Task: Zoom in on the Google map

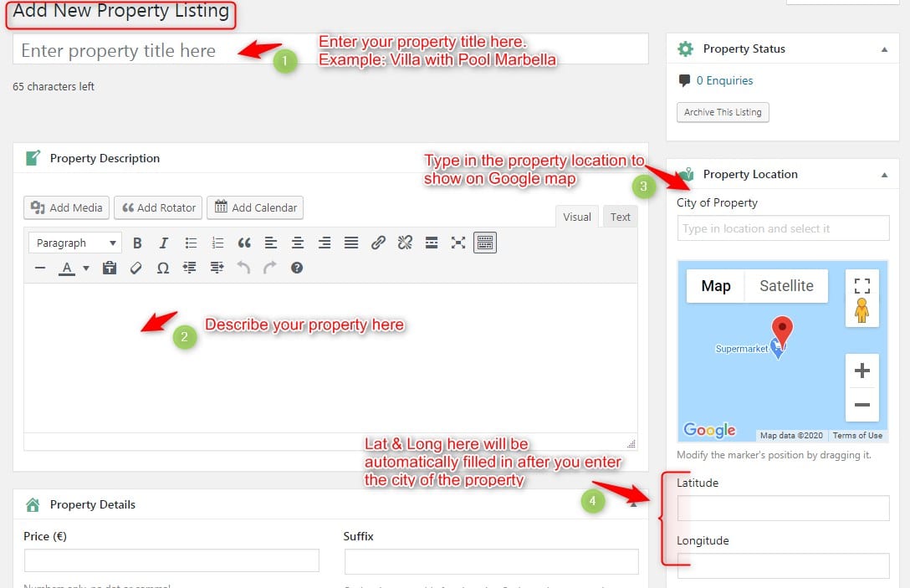Action: [x=861, y=371]
